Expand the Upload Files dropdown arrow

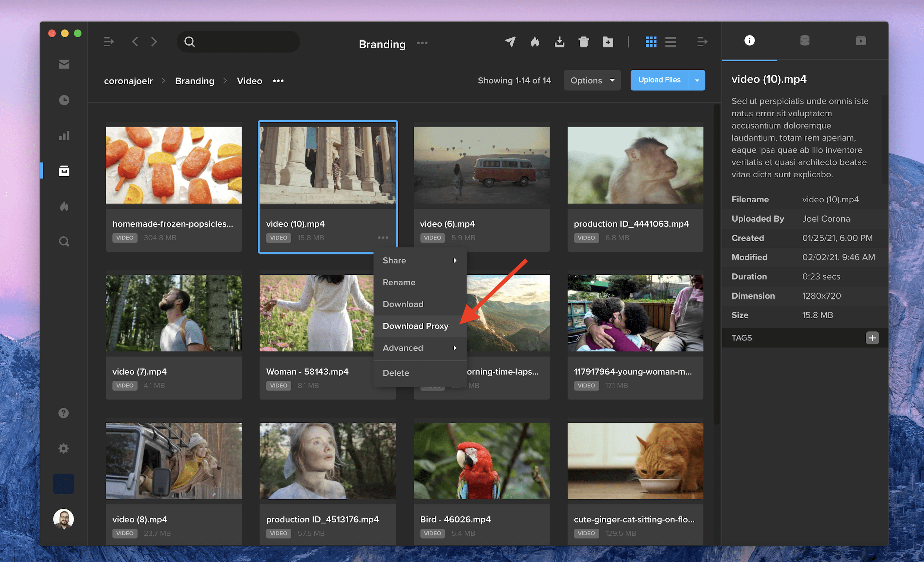tap(697, 80)
